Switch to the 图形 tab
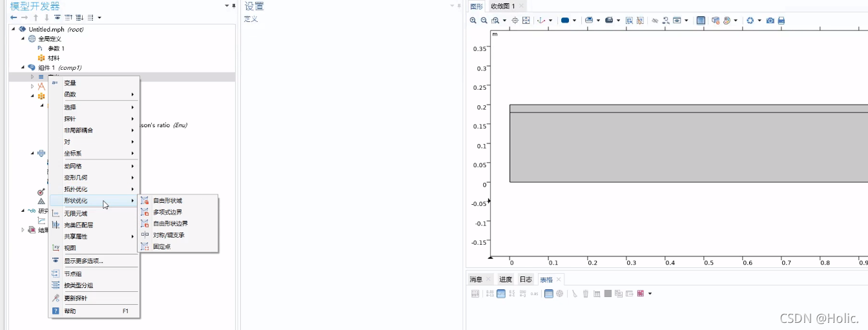The height and width of the screenshot is (330, 868). click(477, 6)
